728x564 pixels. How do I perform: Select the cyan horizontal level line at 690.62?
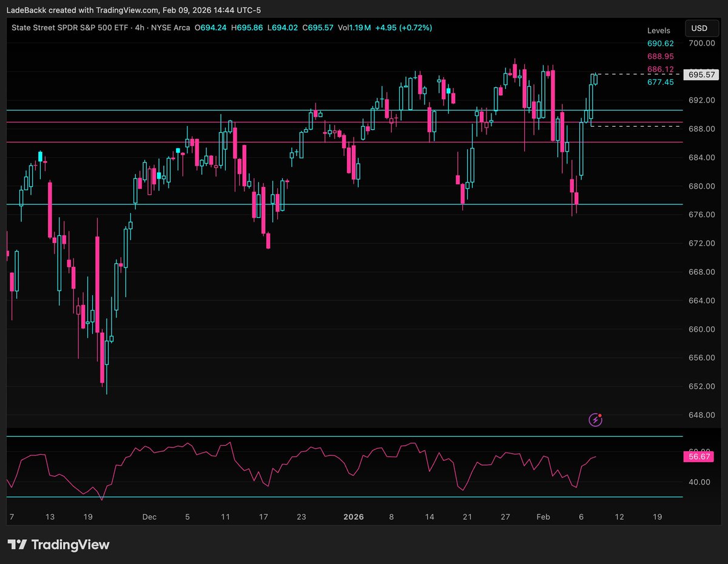(345, 110)
